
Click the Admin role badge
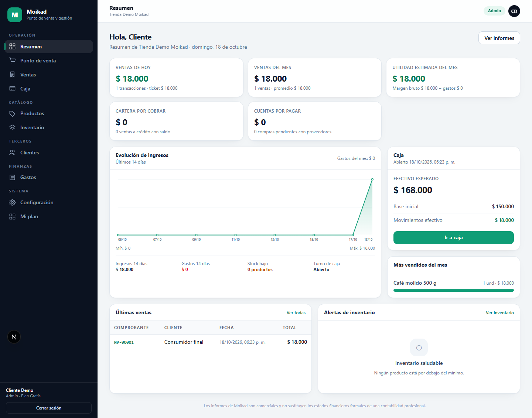point(494,11)
